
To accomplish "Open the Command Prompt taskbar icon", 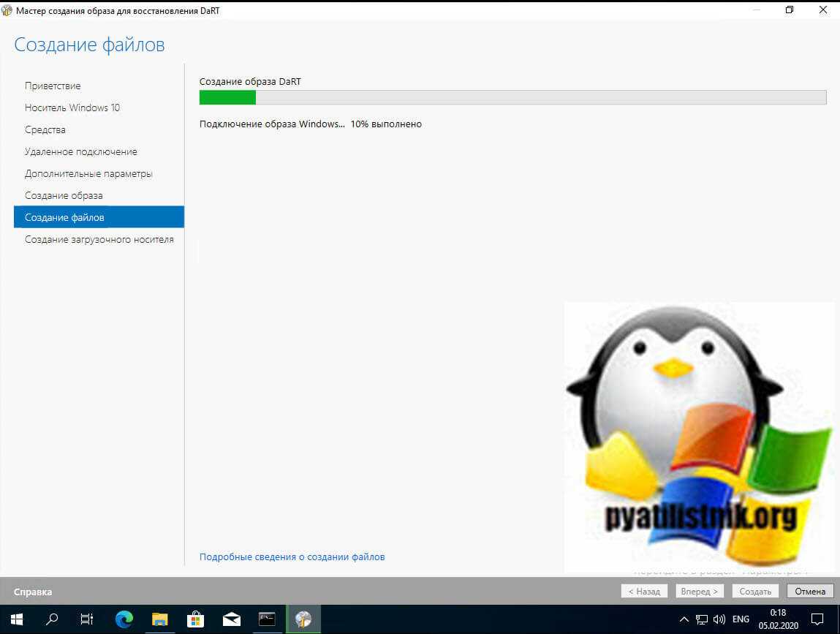I will [x=267, y=619].
